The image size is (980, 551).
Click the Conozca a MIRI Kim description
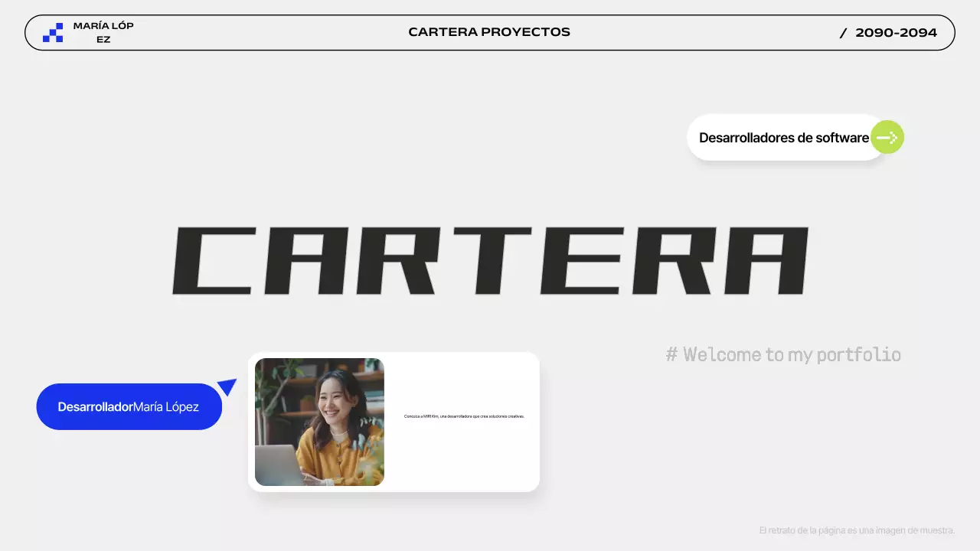(464, 416)
